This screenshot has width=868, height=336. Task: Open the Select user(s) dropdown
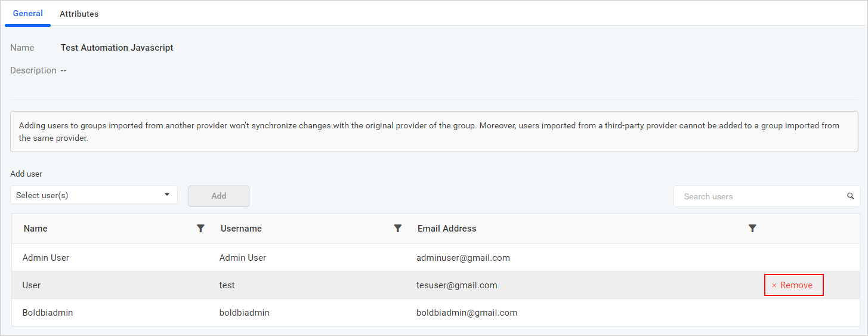94,195
